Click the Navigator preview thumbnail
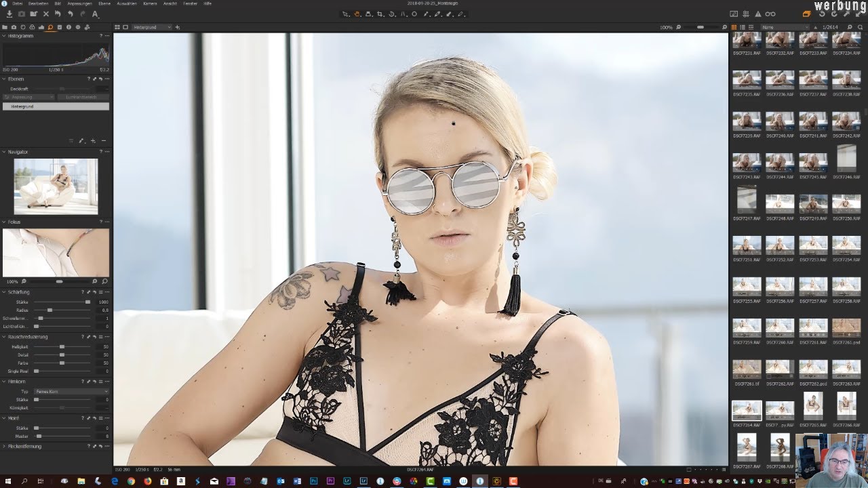 56,186
